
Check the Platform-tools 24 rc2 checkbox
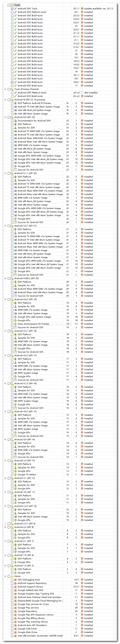click(12, 93)
